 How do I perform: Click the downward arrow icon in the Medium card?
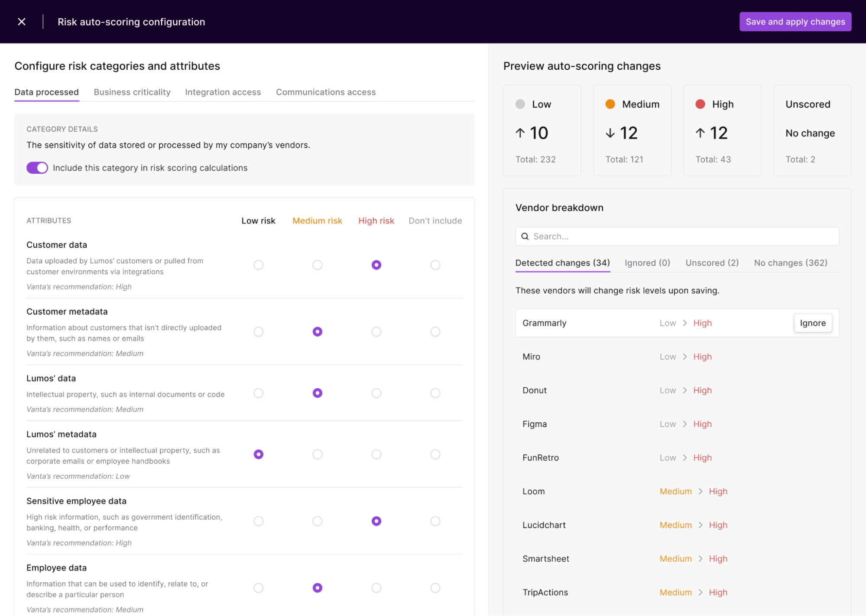pos(610,133)
